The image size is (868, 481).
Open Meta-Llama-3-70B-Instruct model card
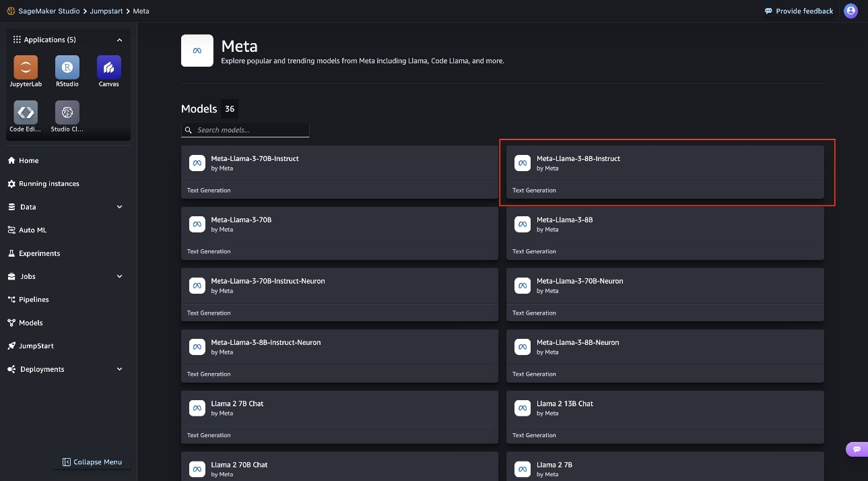[x=339, y=172]
